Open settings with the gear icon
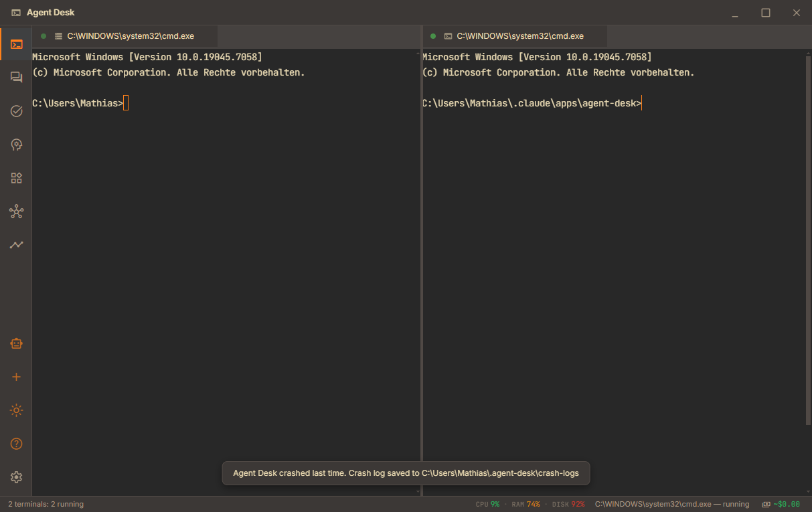This screenshot has height=512, width=812. (x=17, y=477)
